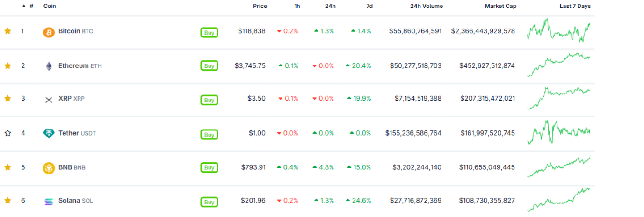Open Bitcoin's 7-day sparkline chart
644x217 pixels.
point(558,30)
